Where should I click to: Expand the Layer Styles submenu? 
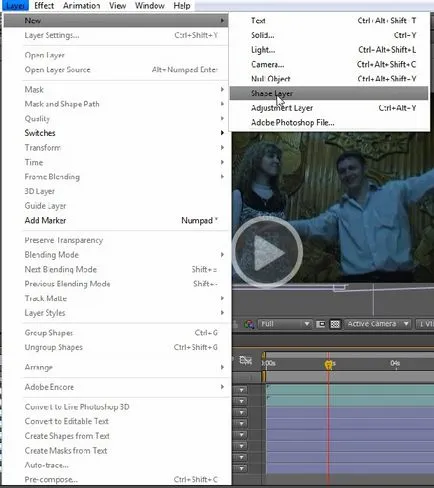pos(116,313)
